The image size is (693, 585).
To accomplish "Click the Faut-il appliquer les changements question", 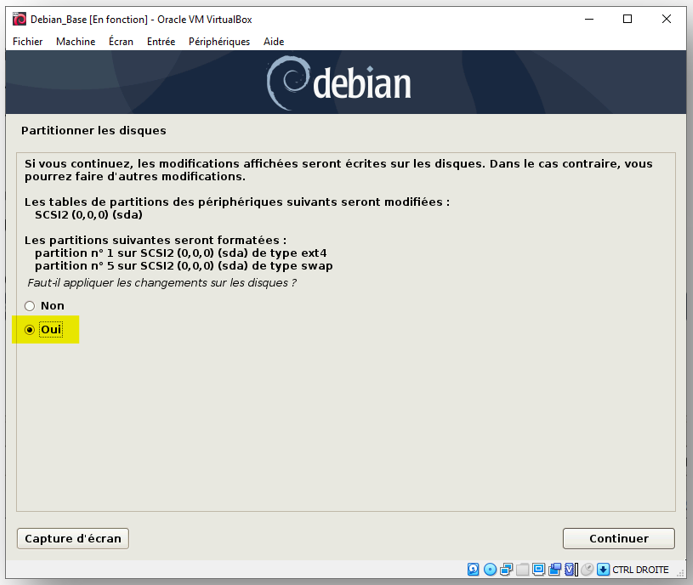I will (162, 283).
